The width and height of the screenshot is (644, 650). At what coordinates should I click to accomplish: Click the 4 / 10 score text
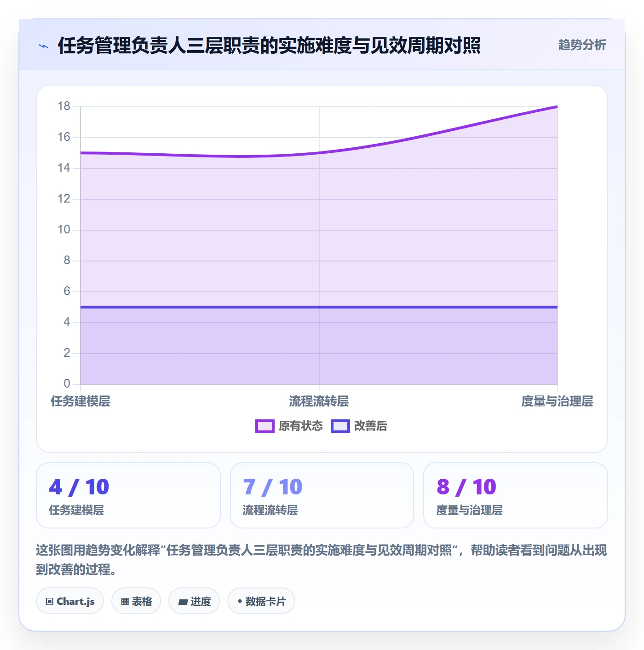79,487
